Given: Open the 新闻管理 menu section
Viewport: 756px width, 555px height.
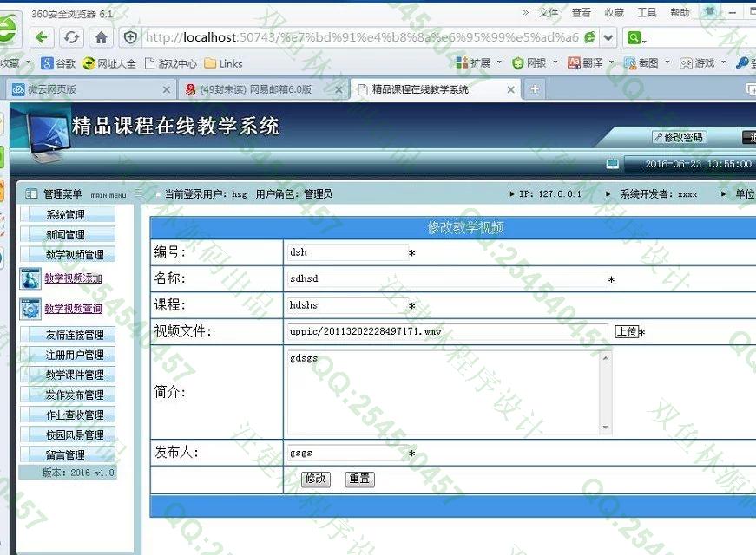Looking at the screenshot, I should [x=68, y=235].
